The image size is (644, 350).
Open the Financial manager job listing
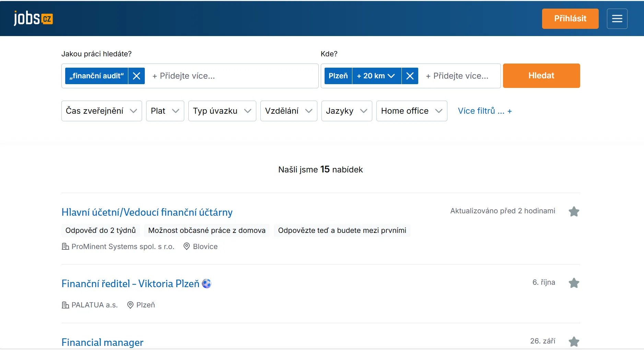[x=102, y=342]
